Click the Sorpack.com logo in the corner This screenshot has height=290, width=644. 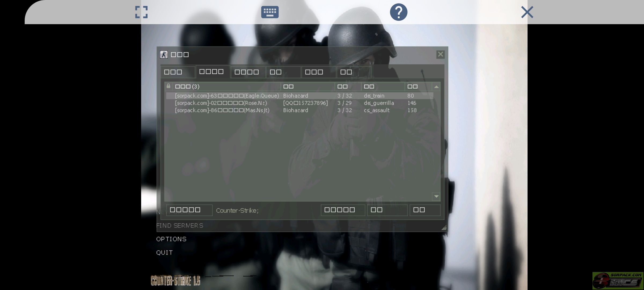tap(618, 281)
